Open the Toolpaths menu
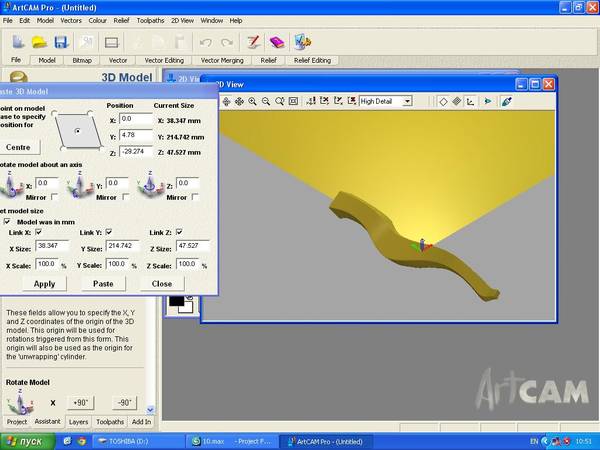This screenshot has width=600, height=450. pos(150,21)
